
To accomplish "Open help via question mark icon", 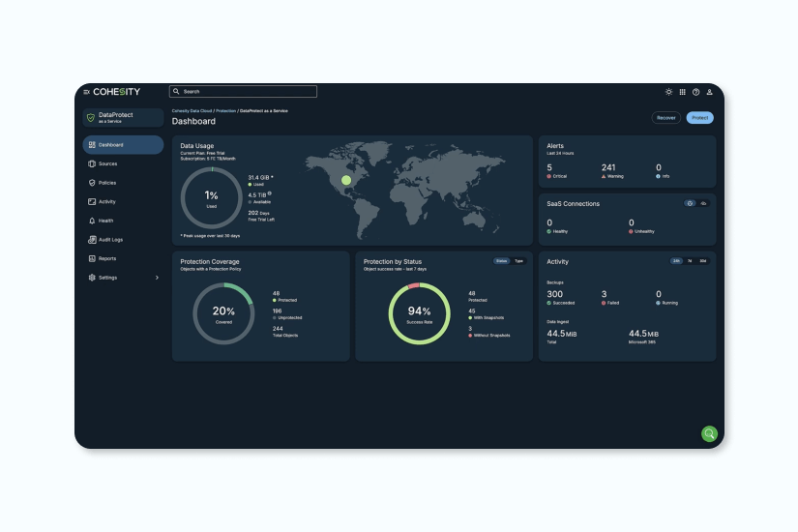I will pos(695,92).
